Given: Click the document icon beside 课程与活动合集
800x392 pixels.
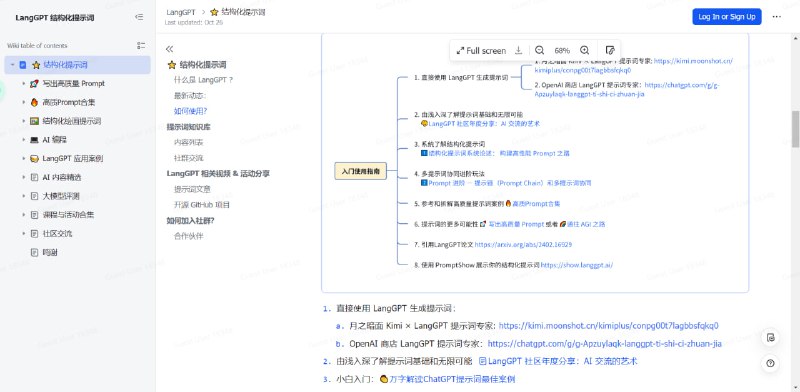Looking at the screenshot, I should [34, 215].
